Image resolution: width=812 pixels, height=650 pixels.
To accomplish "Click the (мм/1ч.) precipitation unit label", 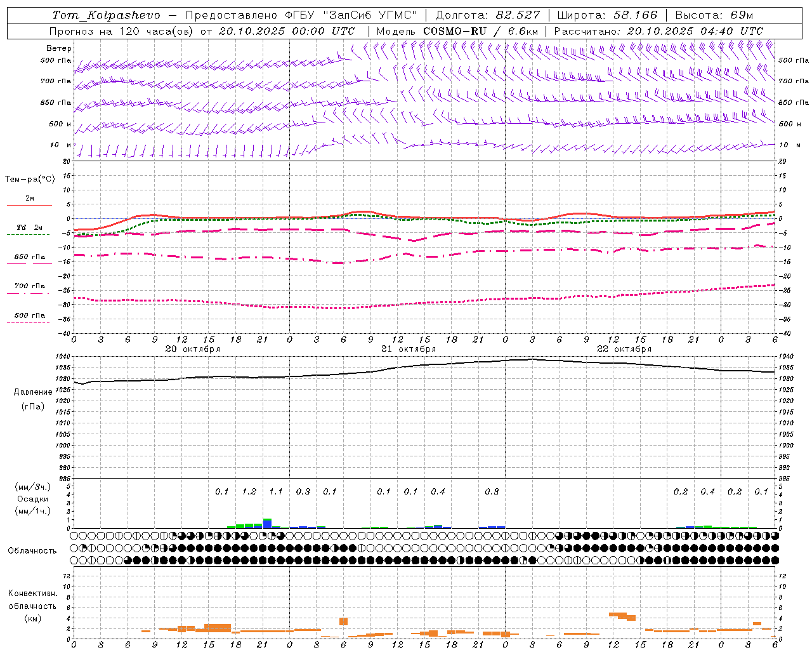I will (33, 511).
